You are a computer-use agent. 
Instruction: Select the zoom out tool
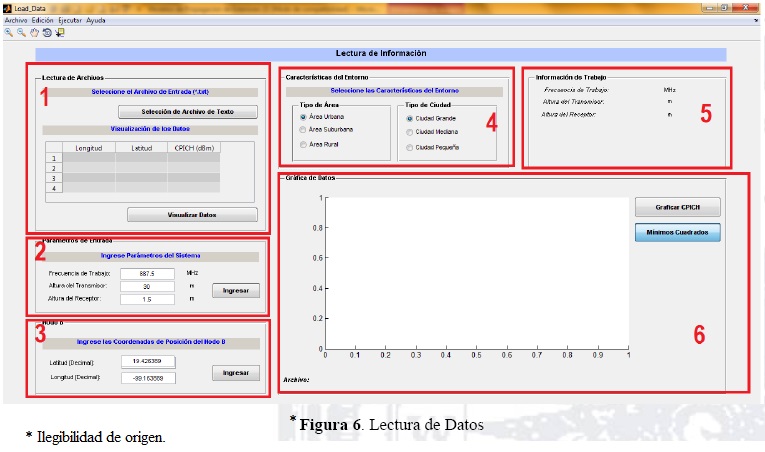click(x=21, y=32)
